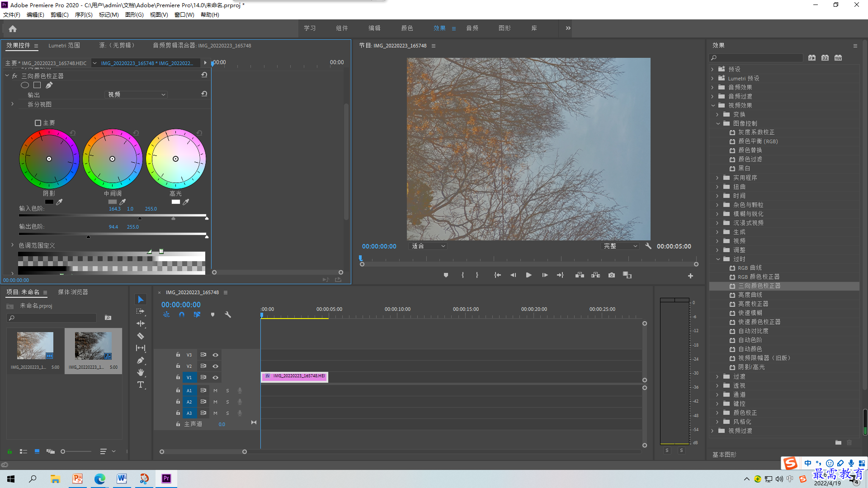The width and height of the screenshot is (868, 488).
Task: Click the timeline timecode 00:00:00:00
Action: coord(181,305)
